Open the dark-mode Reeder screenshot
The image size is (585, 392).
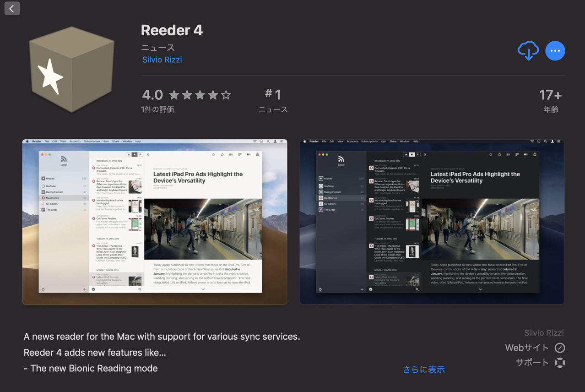tap(432, 222)
